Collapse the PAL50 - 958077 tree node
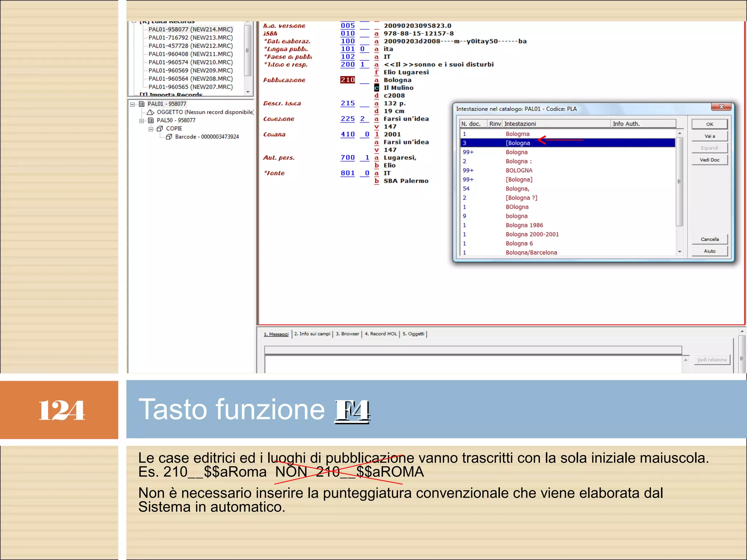The width and height of the screenshot is (747, 560). tap(142, 121)
